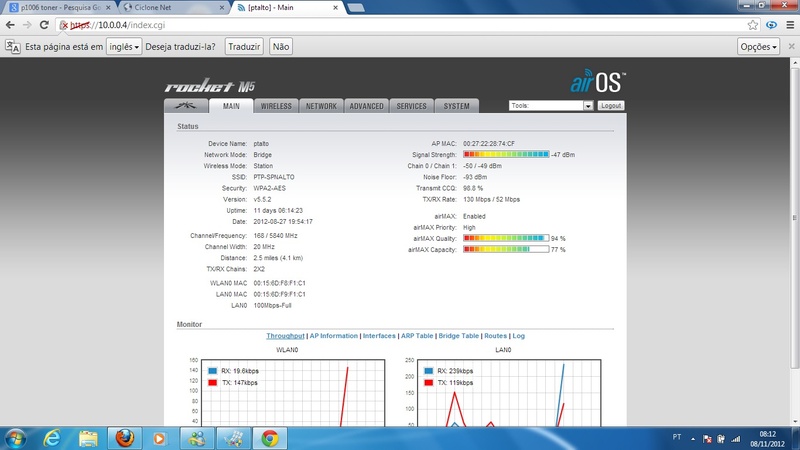This screenshot has height=450, width=800.
Task: Open the Interfaces monitor link
Action: pyautogui.click(x=379, y=336)
